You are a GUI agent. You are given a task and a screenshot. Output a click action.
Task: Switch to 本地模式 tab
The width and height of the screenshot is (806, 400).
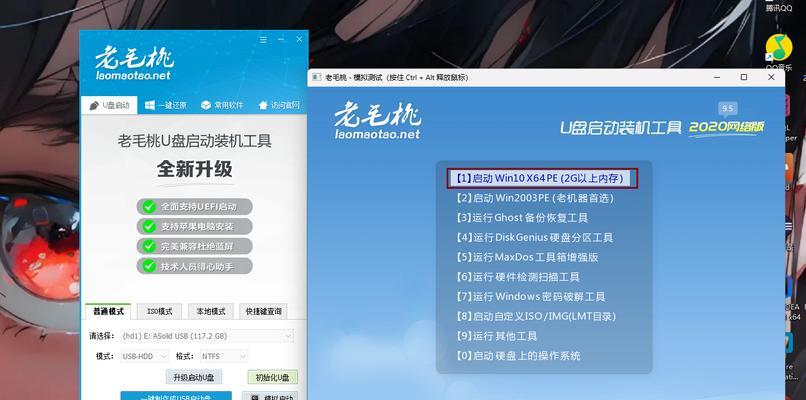pos(211,312)
